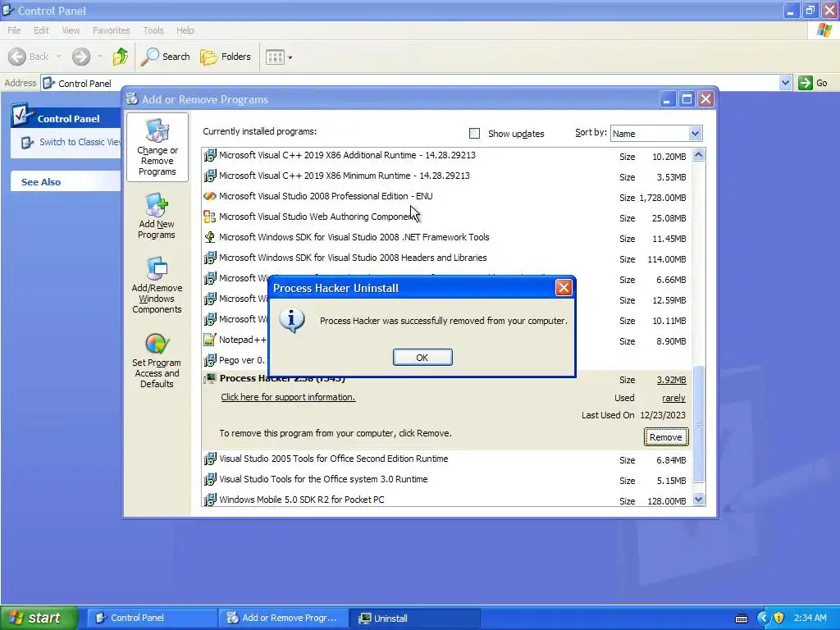Click the programs list scrollbar thumb

click(x=699, y=423)
